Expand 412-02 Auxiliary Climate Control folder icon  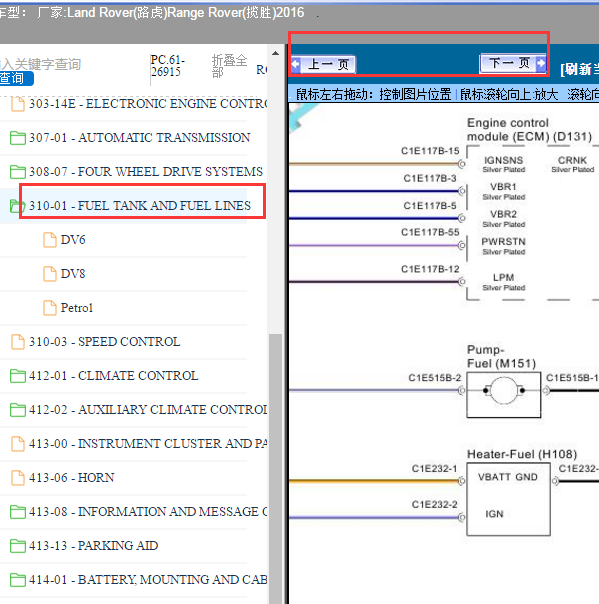(18, 409)
